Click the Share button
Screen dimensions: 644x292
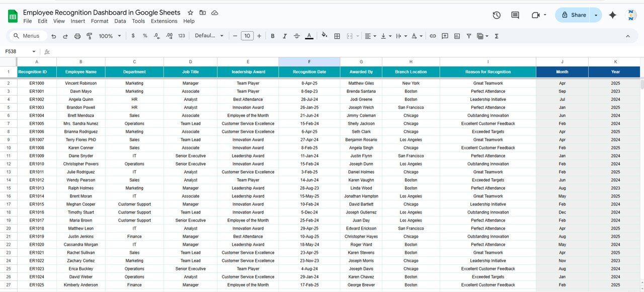point(573,15)
